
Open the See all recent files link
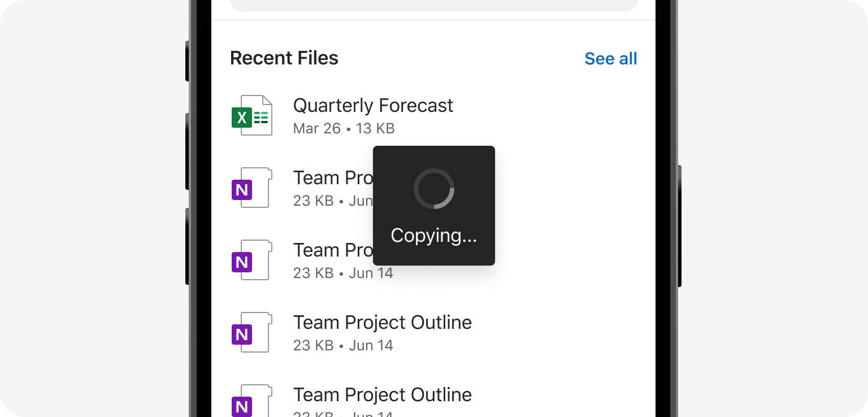point(610,58)
